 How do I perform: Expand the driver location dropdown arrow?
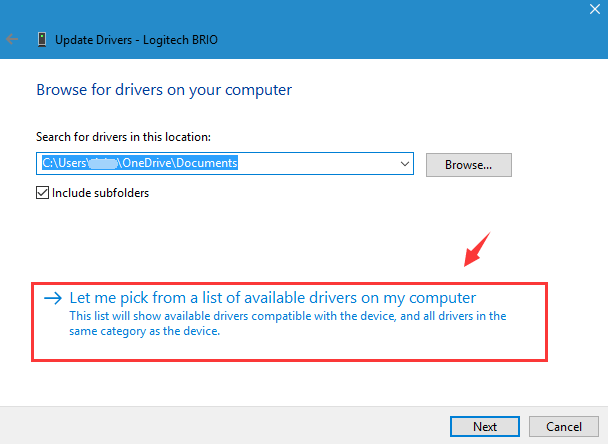tap(404, 164)
